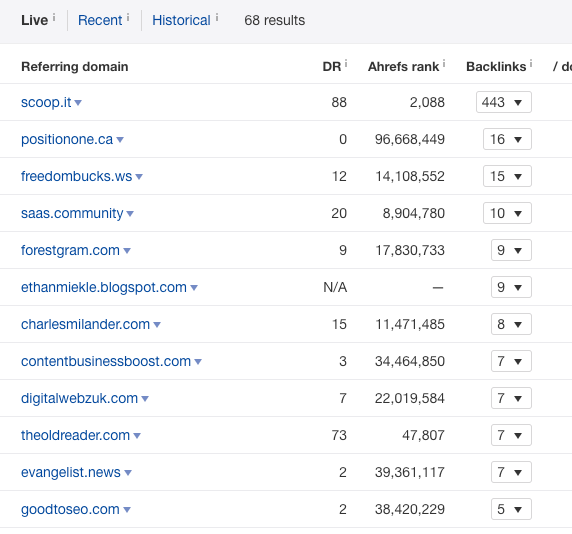Select the DR value 73 for theoldreader.com
Viewport: 572px width, 534px height.
[x=339, y=436]
